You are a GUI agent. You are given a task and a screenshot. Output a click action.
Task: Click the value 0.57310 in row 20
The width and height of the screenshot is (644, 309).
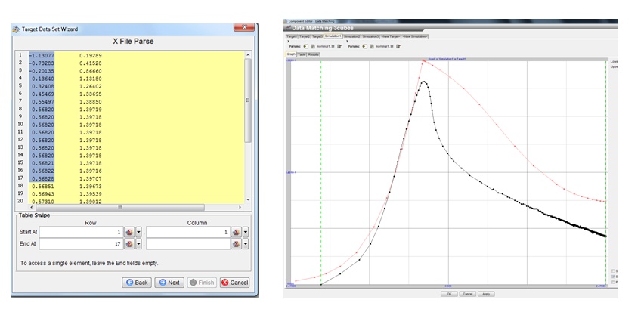(x=43, y=202)
